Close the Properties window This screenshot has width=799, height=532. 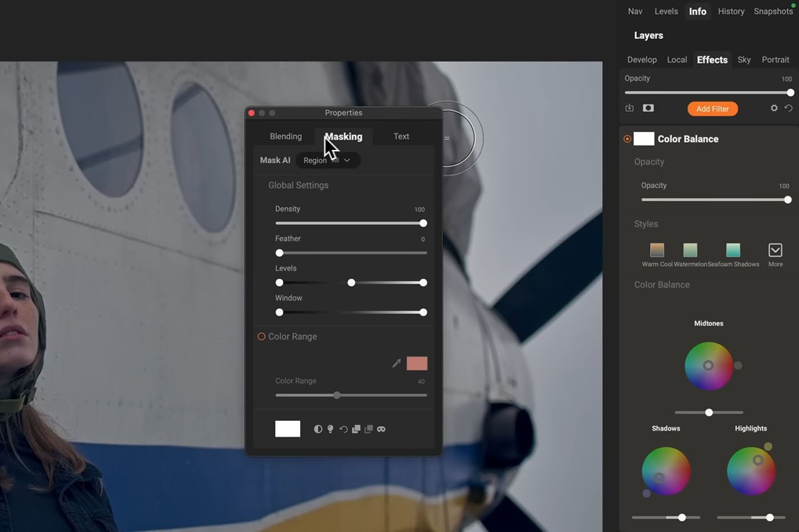click(252, 113)
